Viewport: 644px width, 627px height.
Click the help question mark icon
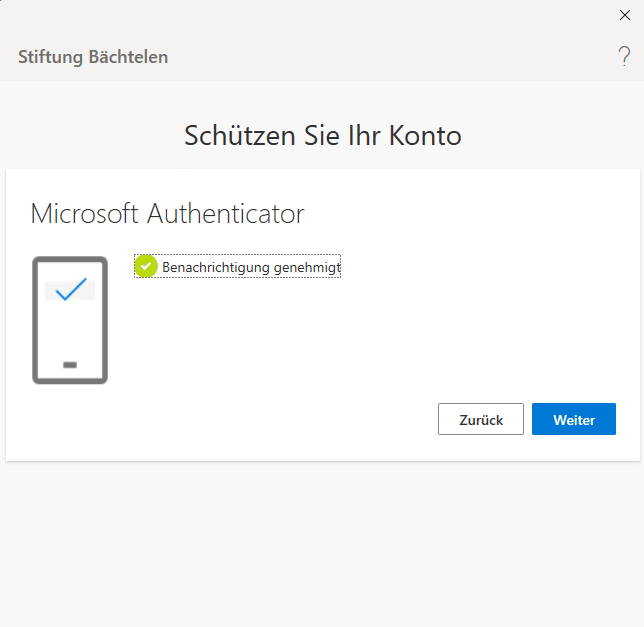624,57
